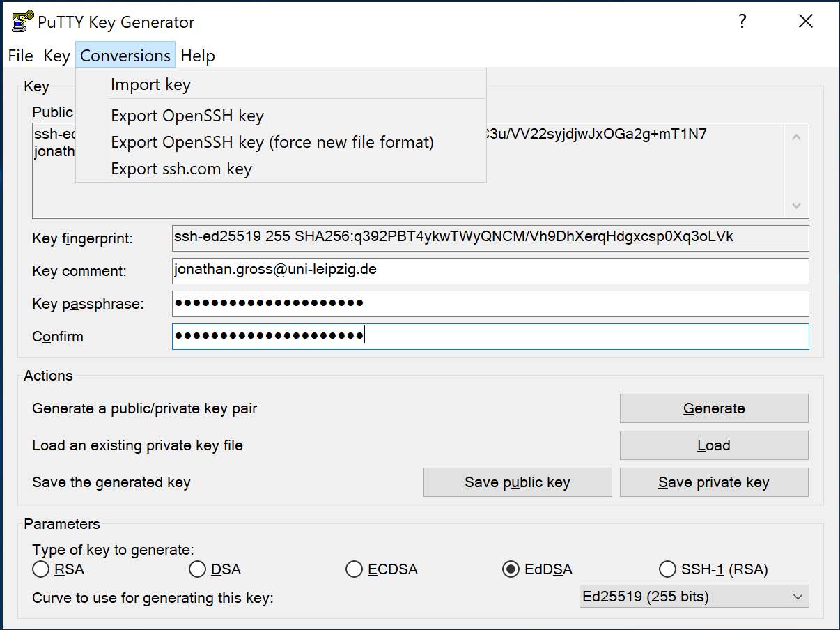This screenshot has height=630, width=840.
Task: Open the File menu
Action: click(21, 56)
